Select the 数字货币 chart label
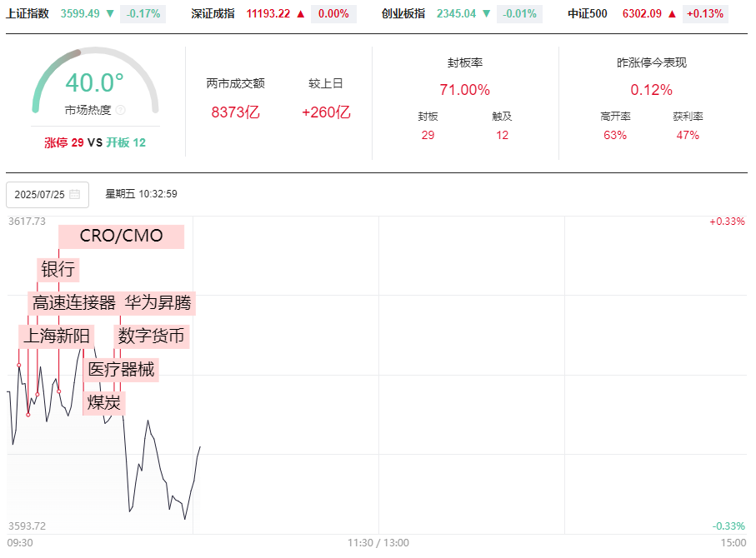The width and height of the screenshot is (756, 558). 152,336
